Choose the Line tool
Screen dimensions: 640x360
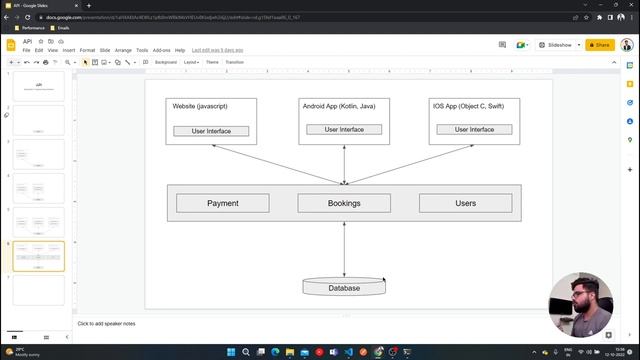coord(128,62)
